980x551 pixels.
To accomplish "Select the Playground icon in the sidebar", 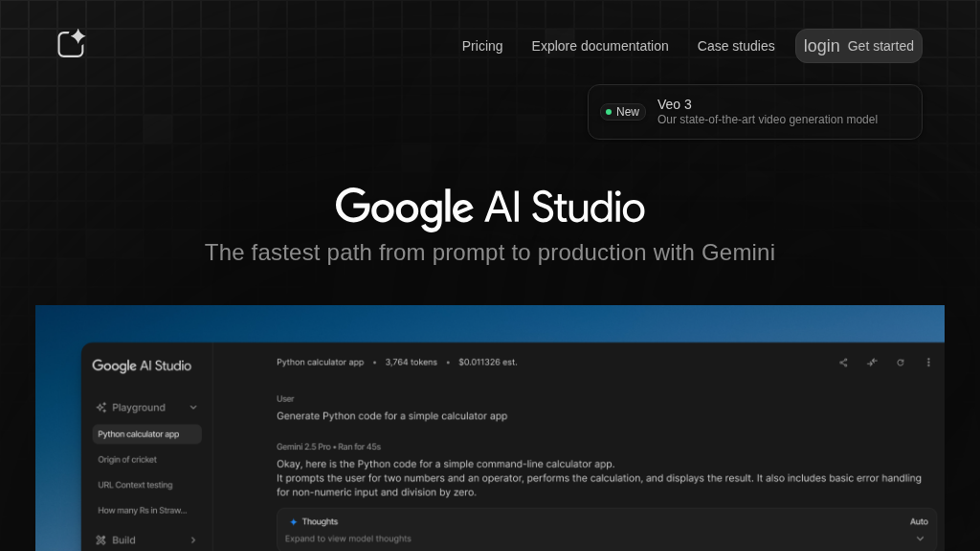I will pyautogui.click(x=100, y=408).
